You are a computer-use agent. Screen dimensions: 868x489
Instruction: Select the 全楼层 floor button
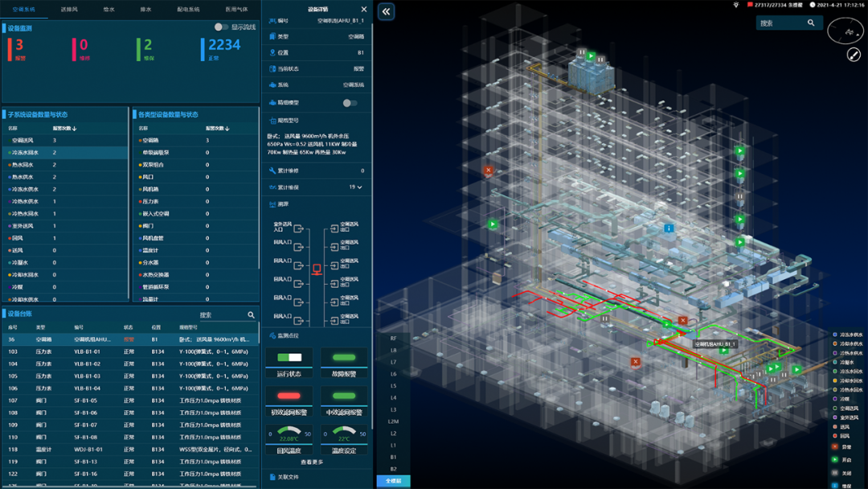[393, 481]
